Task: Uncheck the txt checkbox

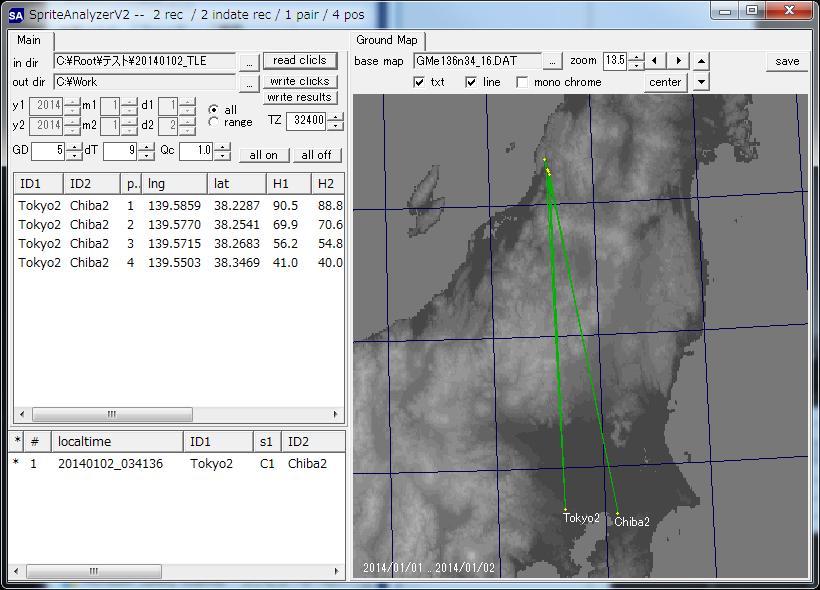Action: click(419, 82)
